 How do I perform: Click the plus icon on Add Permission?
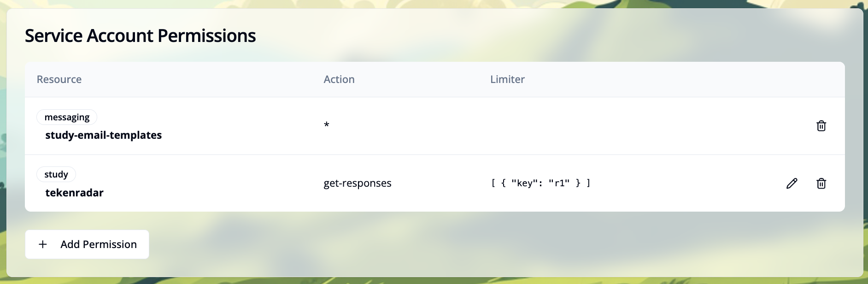43,244
